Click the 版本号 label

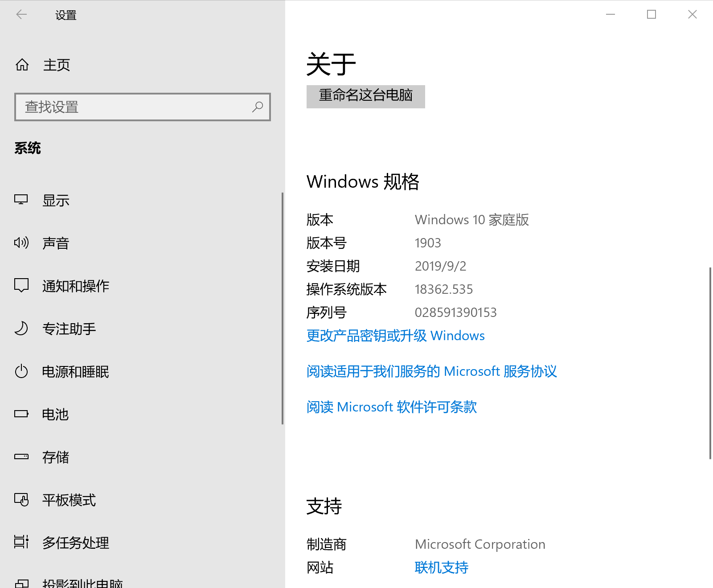(x=327, y=243)
